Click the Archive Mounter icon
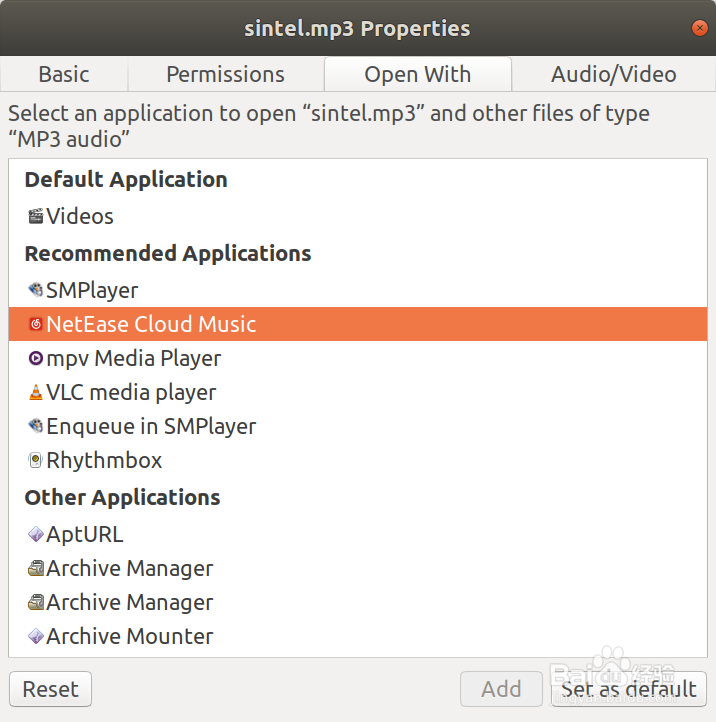716x722 pixels. click(35, 636)
